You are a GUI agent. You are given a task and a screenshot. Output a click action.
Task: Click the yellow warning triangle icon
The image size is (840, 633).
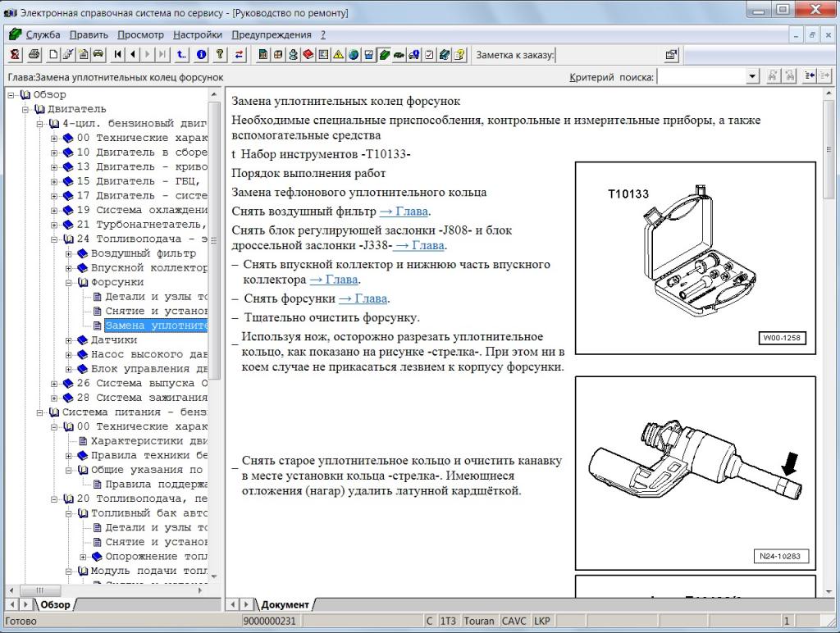pos(339,55)
